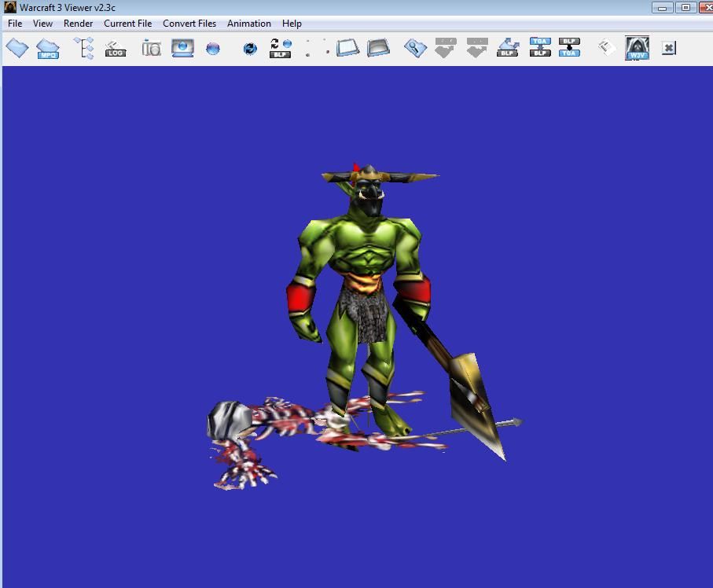Open the File menu
Screen dimensions: 713x588
15,24
